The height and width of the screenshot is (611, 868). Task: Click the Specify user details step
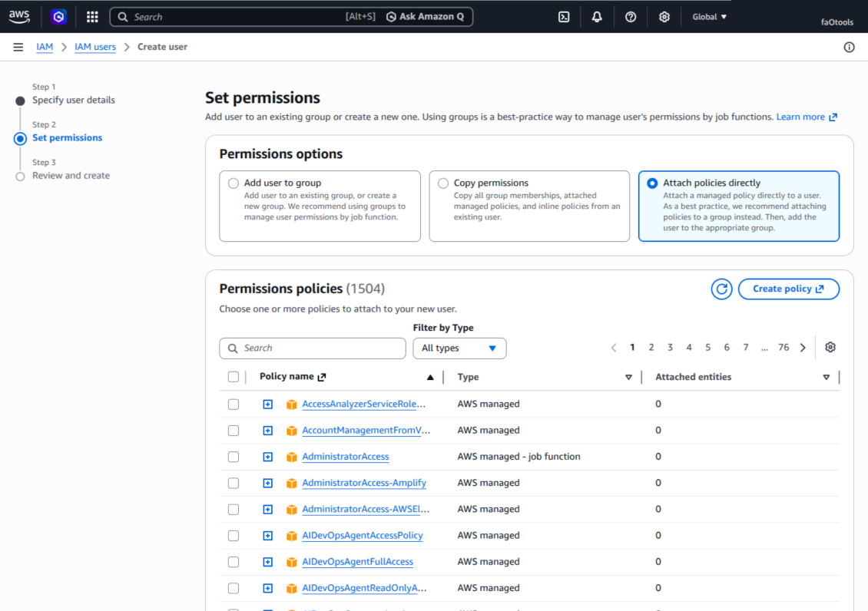click(74, 100)
